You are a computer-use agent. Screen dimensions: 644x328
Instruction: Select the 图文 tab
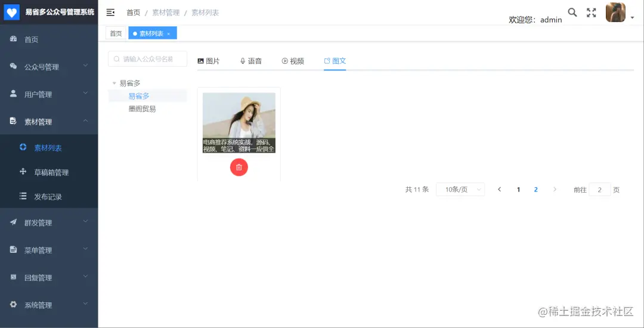click(335, 61)
